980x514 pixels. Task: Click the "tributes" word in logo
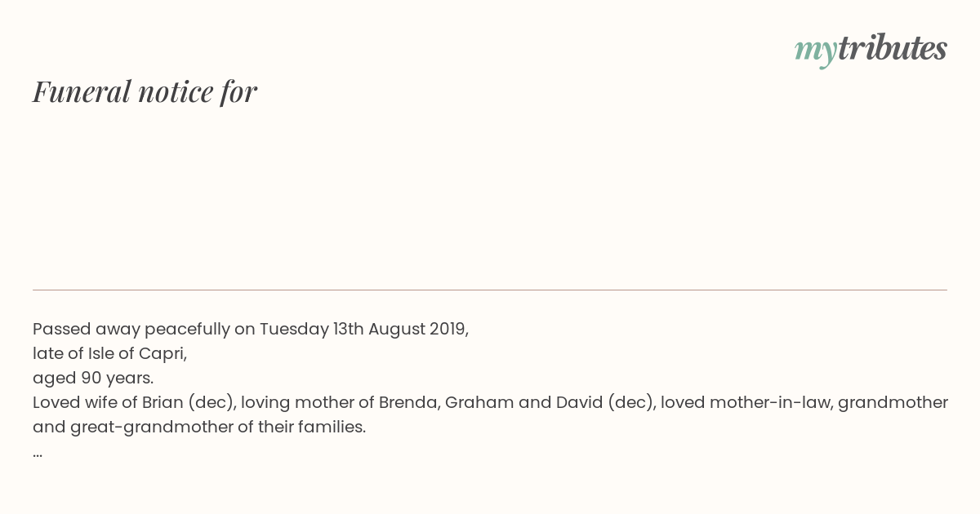tap(892, 48)
